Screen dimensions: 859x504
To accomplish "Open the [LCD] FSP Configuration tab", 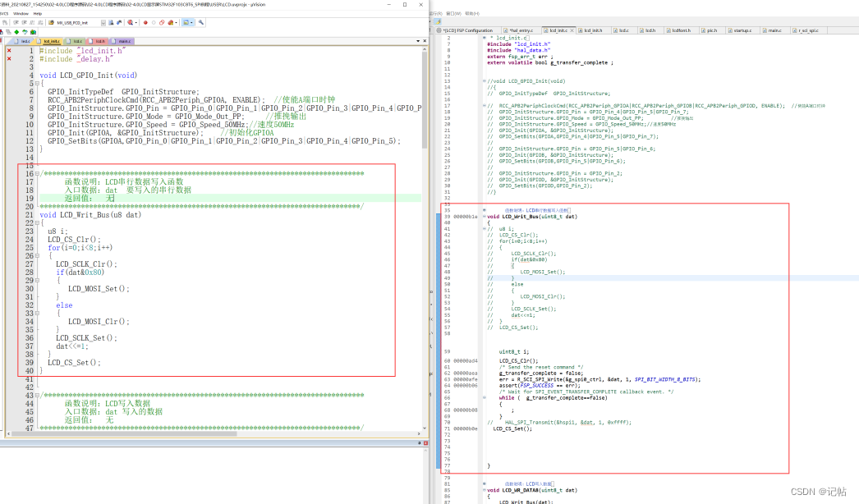I will (467, 30).
